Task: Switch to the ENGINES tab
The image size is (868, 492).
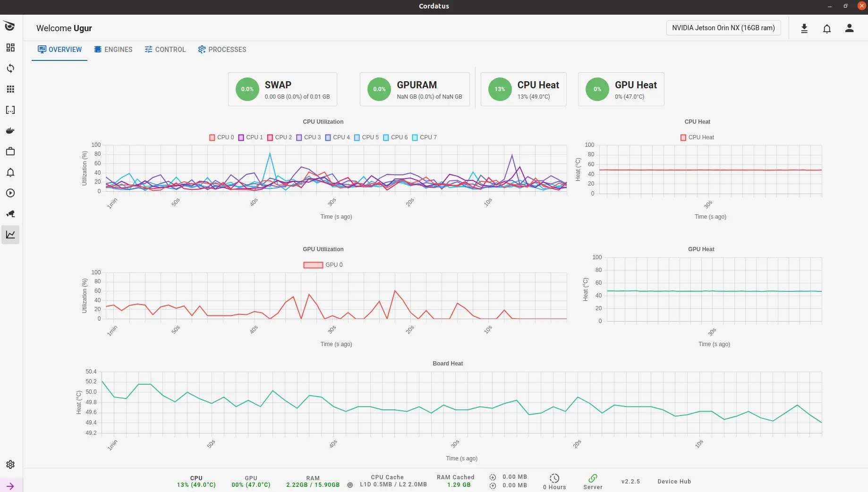Action: (x=113, y=50)
